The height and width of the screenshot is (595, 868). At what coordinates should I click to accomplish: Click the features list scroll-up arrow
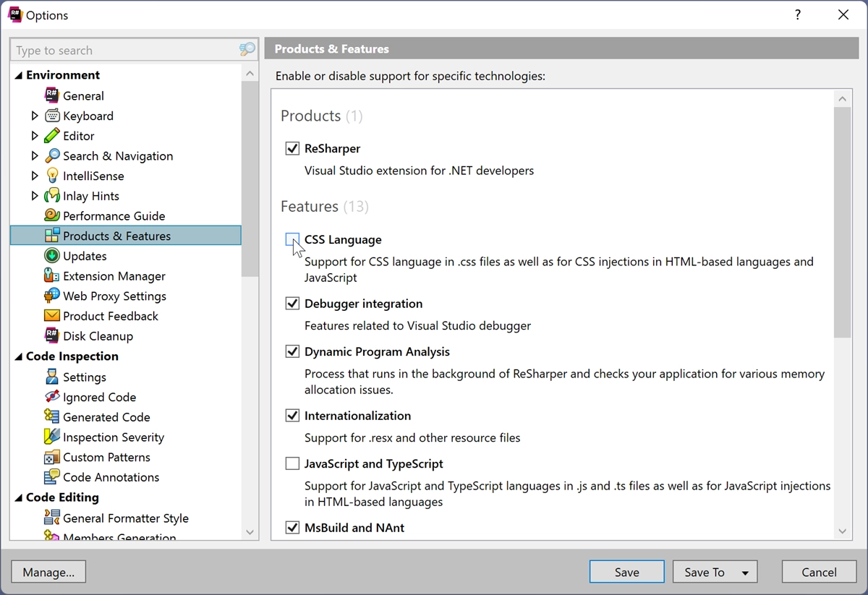pyautogui.click(x=842, y=99)
